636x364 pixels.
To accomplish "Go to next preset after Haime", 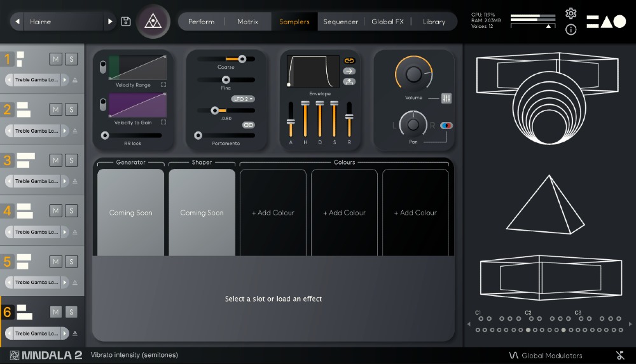I will pos(110,22).
